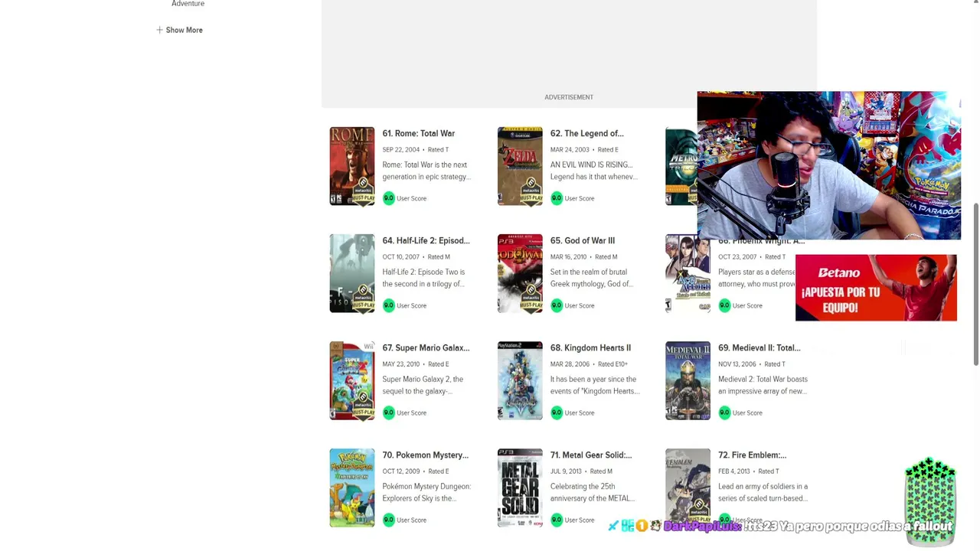Click 'Medieval 2: Total War boasts' description
This screenshot has height=551, width=980.
pos(763,385)
